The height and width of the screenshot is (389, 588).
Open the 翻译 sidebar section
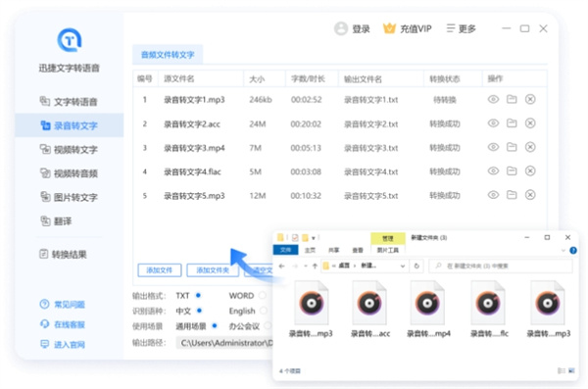coord(70,220)
